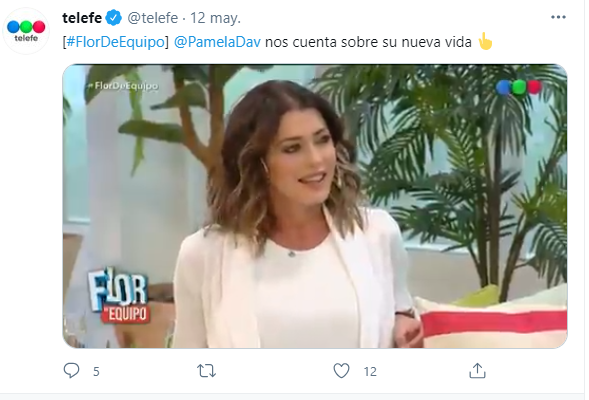Click the blue verified badge

[113, 18]
